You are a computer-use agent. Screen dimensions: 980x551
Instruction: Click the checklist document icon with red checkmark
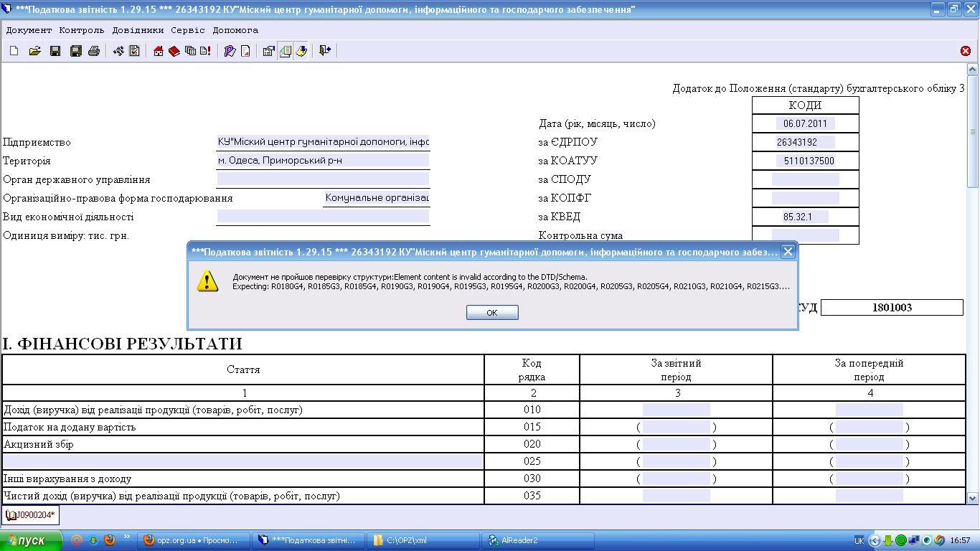coord(134,51)
